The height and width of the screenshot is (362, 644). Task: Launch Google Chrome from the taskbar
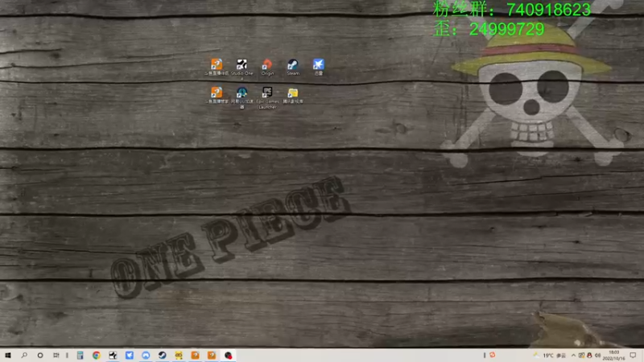pyautogui.click(x=96, y=355)
